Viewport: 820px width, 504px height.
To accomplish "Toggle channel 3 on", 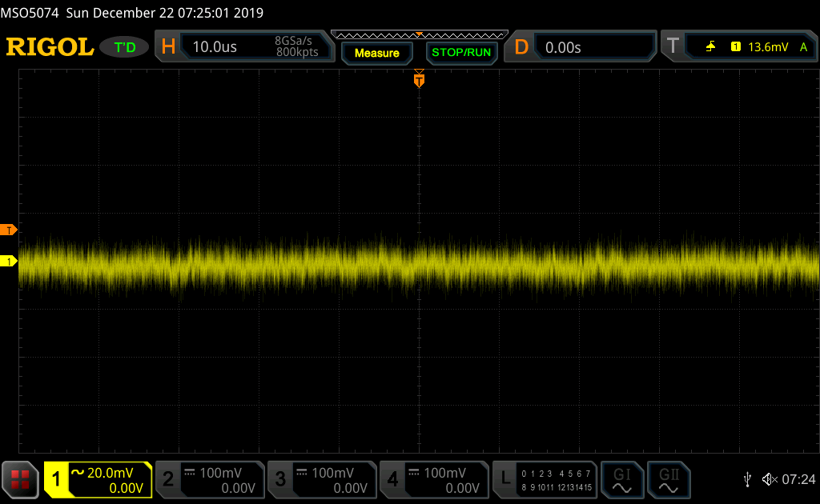I will (280, 479).
